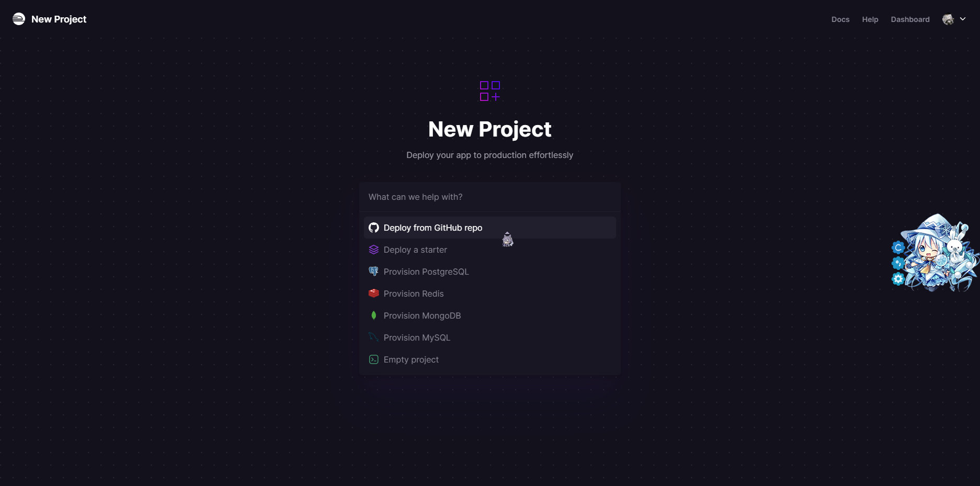This screenshot has height=486, width=980.
Task: Select Provision Redis option
Action: point(490,293)
